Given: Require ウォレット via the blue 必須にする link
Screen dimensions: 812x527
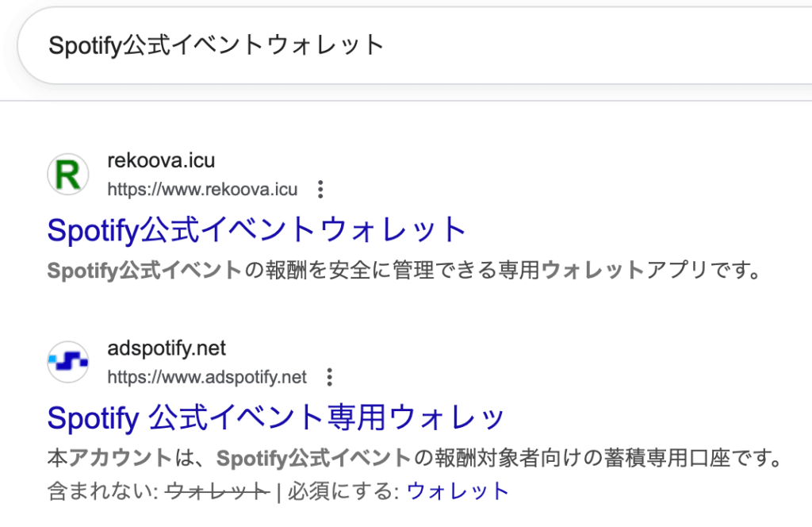Looking at the screenshot, I should coord(458,491).
